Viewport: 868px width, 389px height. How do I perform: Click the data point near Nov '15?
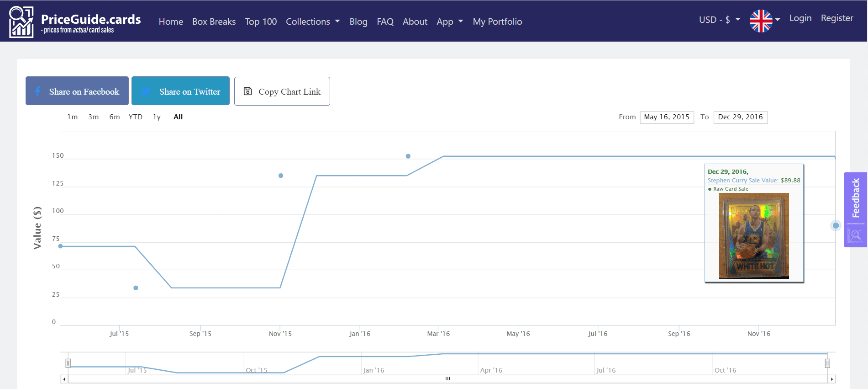(281, 176)
